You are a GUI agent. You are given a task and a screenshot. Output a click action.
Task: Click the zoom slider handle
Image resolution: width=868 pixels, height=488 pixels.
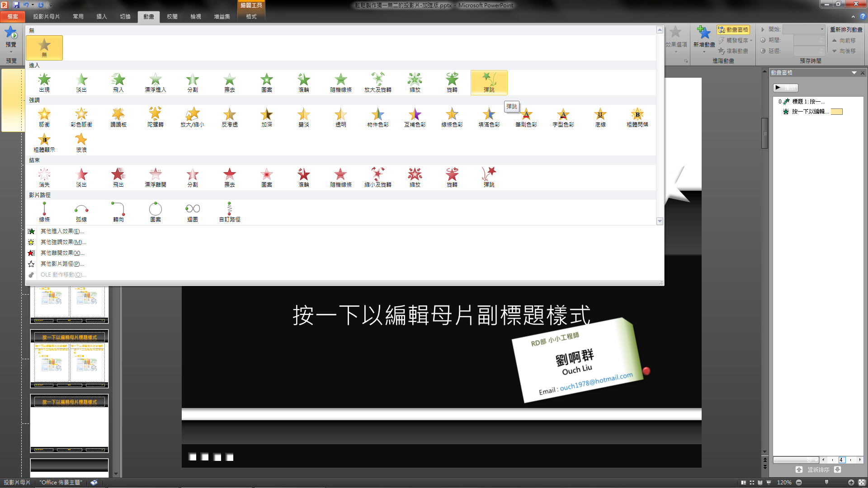826,483
